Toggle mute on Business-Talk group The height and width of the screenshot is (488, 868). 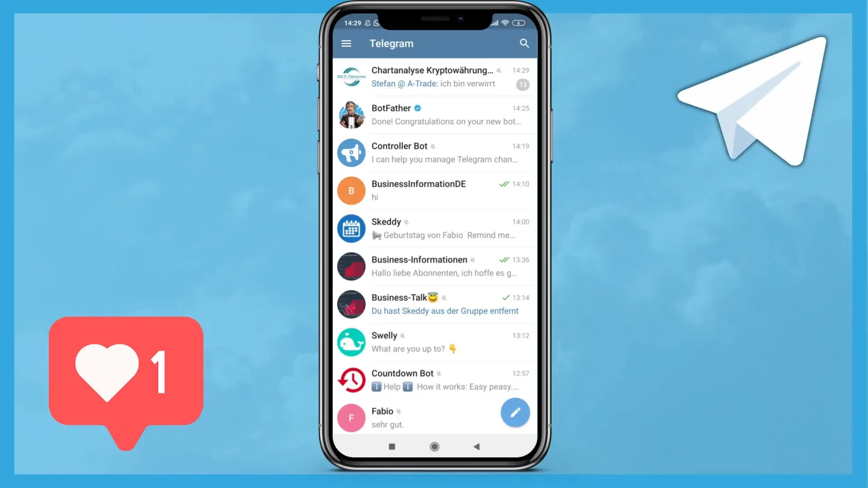(x=444, y=297)
